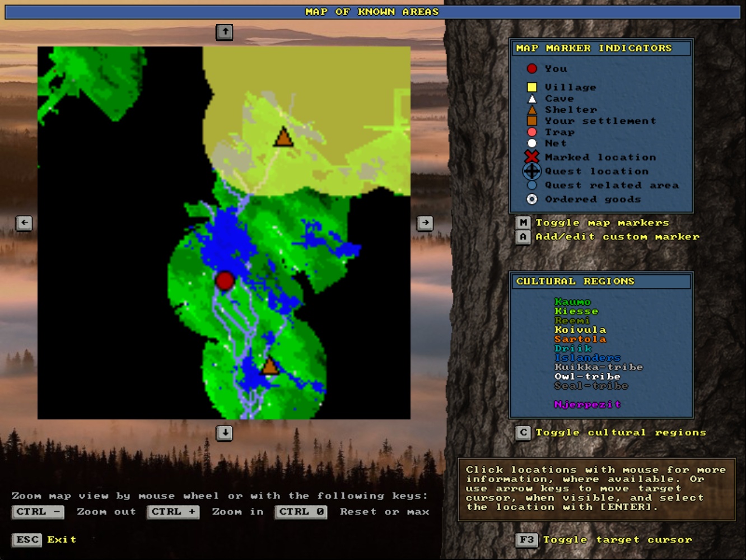746x560 pixels.
Task: Select Islanders in cultural regions list
Action: [x=588, y=358]
